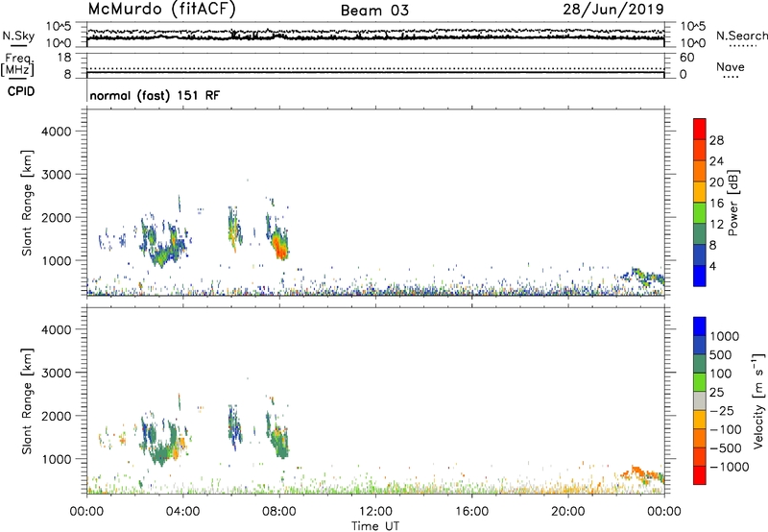Image resolution: width=768 pixels, height=532 pixels.
Task: Click the dotted line sample under N.Search
Action: point(743,45)
